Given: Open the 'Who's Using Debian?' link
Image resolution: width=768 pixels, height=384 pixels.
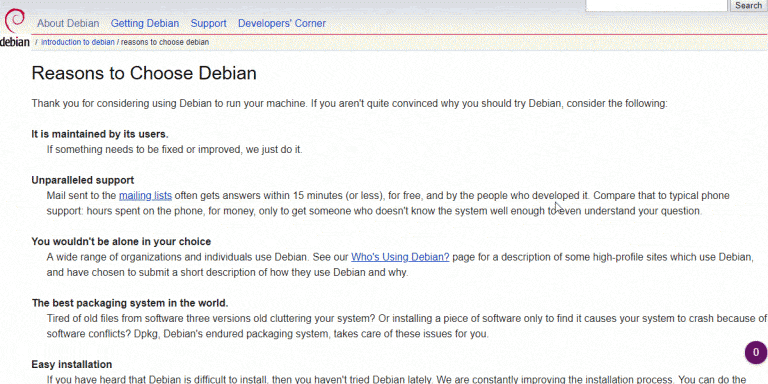Looking at the screenshot, I should (400, 257).
